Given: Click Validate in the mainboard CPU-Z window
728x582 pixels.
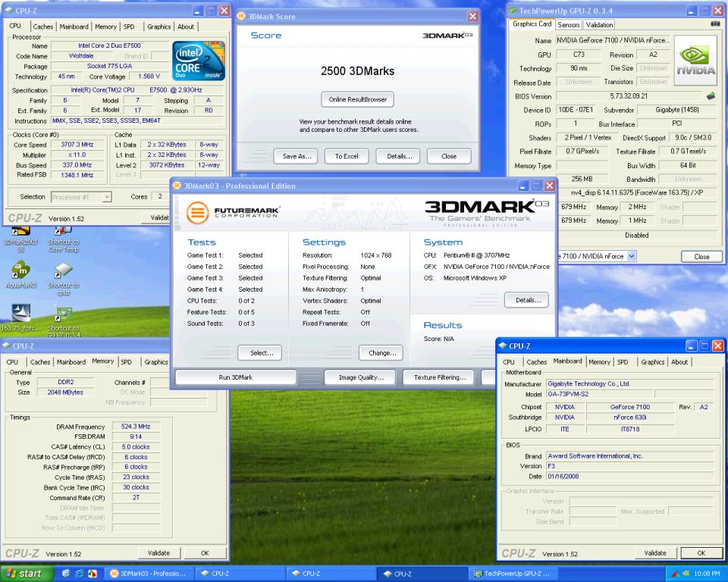Looking at the screenshot, I should [x=655, y=553].
